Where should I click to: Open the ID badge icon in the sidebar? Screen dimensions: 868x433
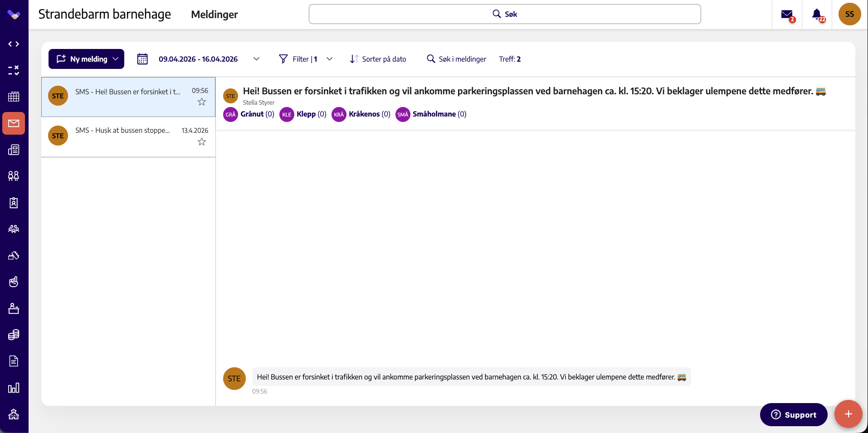point(14,203)
